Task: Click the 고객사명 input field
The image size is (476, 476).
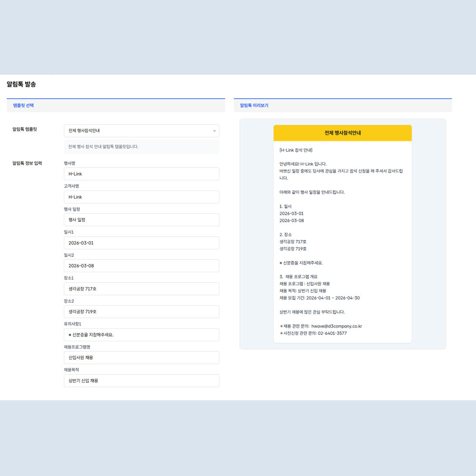Action: click(141, 197)
